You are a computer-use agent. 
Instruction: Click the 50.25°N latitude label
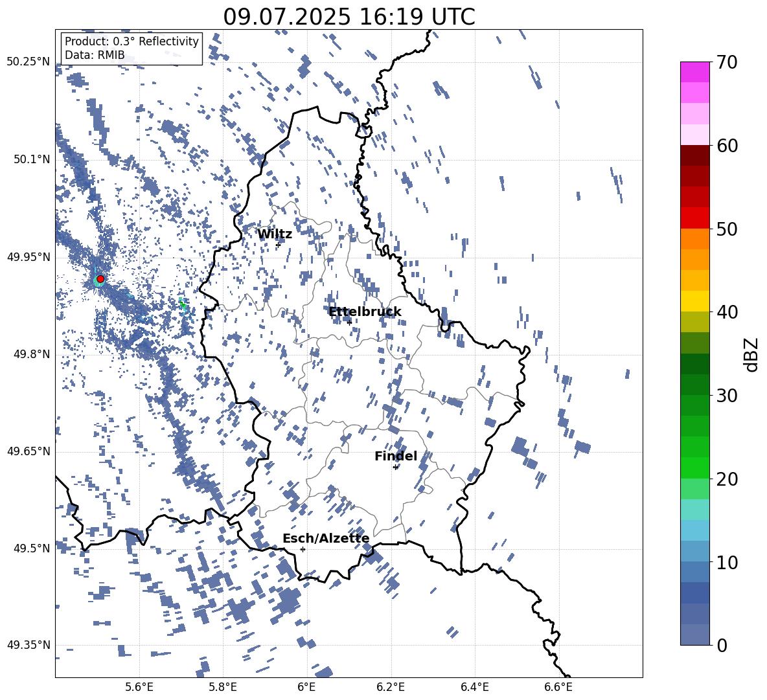(29, 62)
